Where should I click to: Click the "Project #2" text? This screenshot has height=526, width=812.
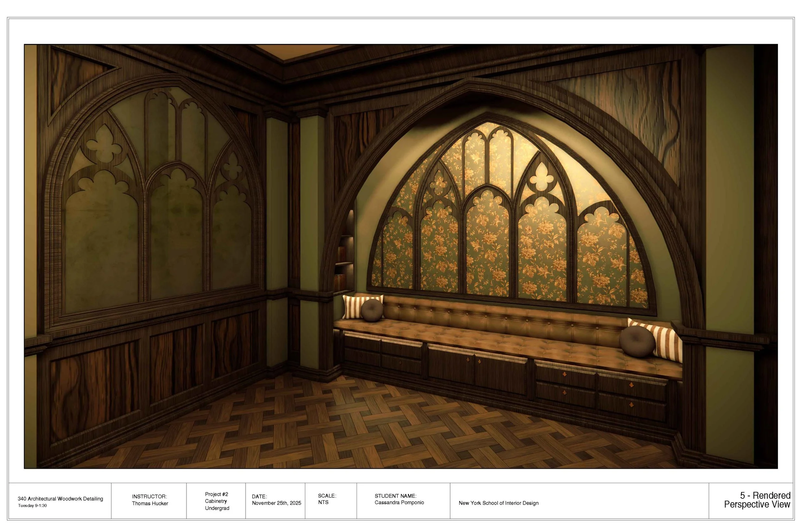pos(217,494)
